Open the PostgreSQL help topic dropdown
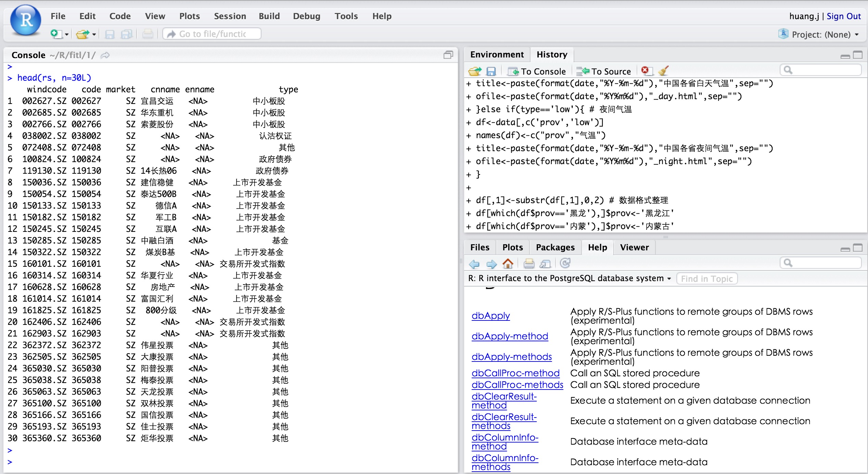This screenshot has height=474, width=868. click(570, 278)
